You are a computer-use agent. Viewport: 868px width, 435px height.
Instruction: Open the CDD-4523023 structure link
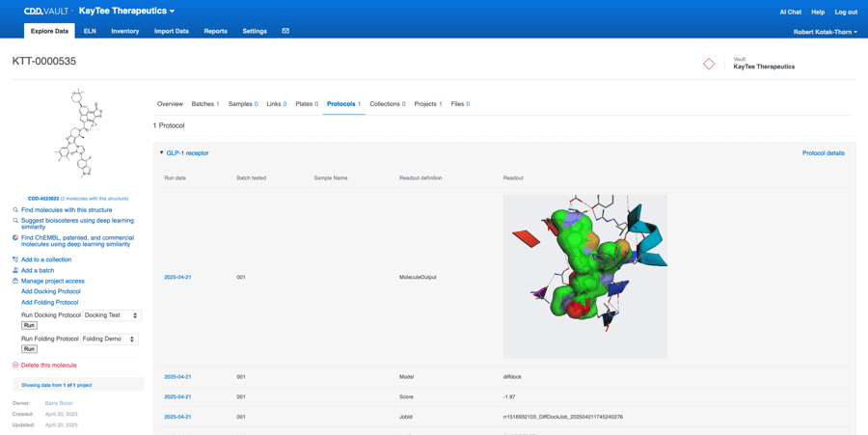43,198
